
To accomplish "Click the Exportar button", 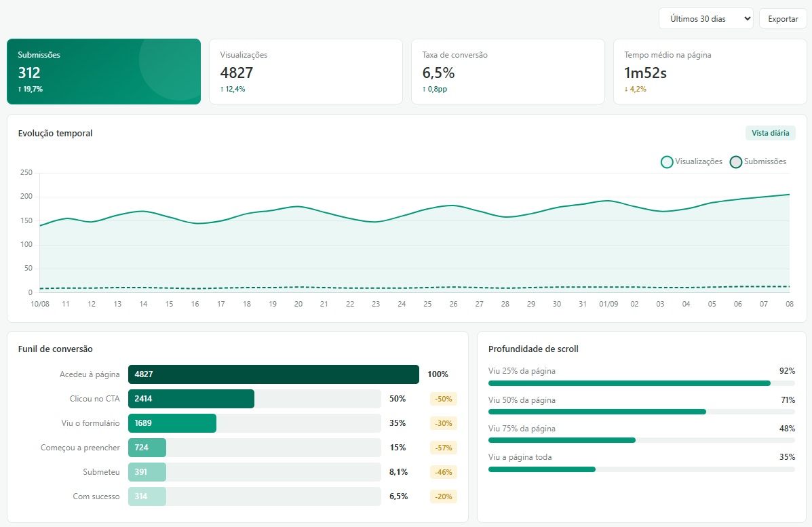I will [782, 18].
